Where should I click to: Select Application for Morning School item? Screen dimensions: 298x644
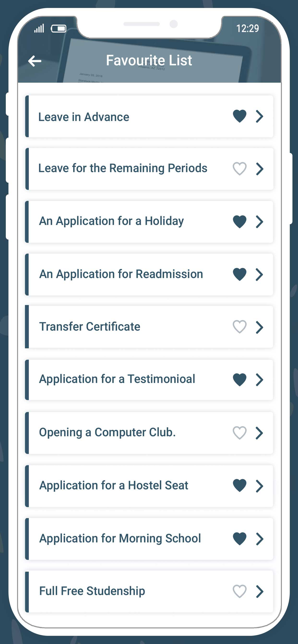149,539
